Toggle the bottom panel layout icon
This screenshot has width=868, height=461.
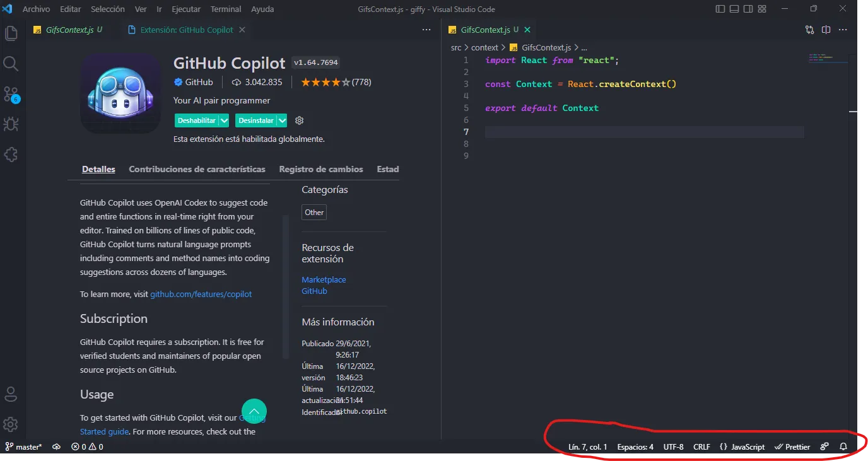pos(734,9)
